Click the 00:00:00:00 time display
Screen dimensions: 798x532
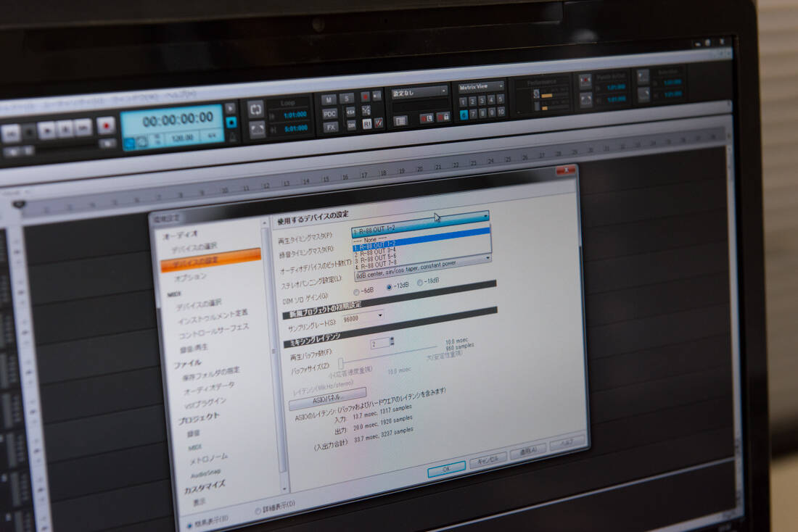178,120
